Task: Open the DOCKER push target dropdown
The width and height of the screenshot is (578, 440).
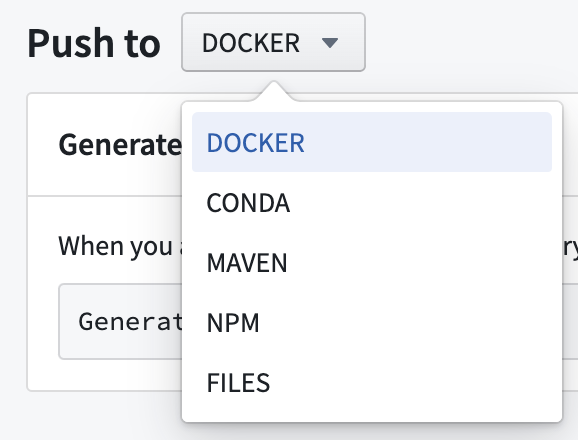Action: (x=273, y=42)
